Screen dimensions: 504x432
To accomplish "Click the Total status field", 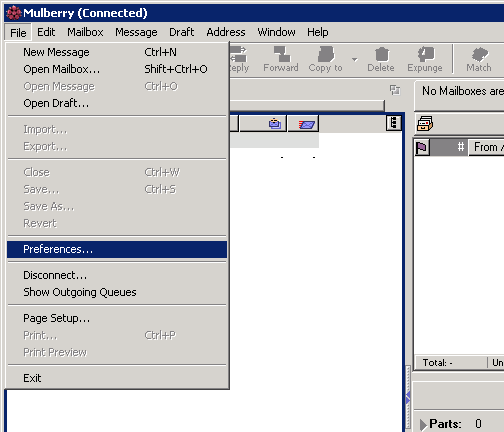I will [451, 363].
